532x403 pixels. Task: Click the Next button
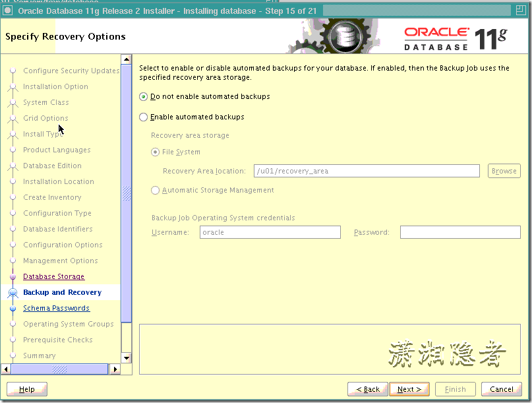(409, 389)
